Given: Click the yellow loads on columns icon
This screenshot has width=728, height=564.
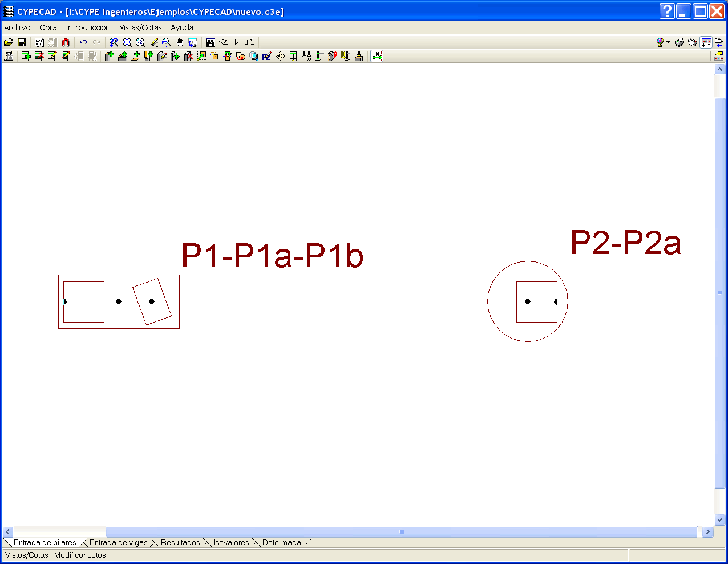Looking at the screenshot, I should pyautogui.click(x=346, y=56).
